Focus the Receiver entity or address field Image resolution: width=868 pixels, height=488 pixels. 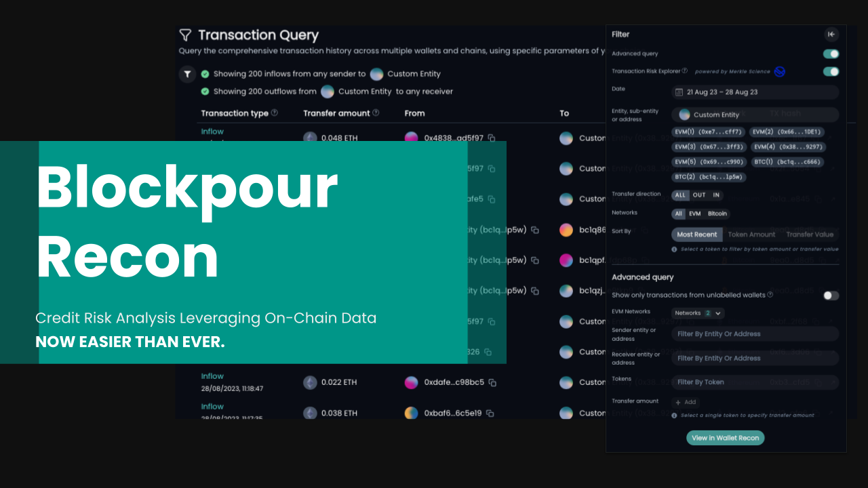755,358
